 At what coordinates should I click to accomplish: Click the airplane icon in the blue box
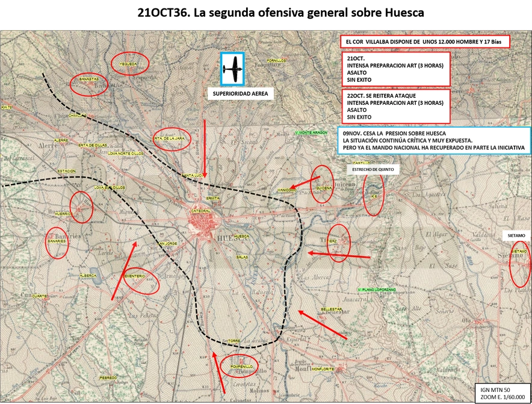click(x=232, y=69)
